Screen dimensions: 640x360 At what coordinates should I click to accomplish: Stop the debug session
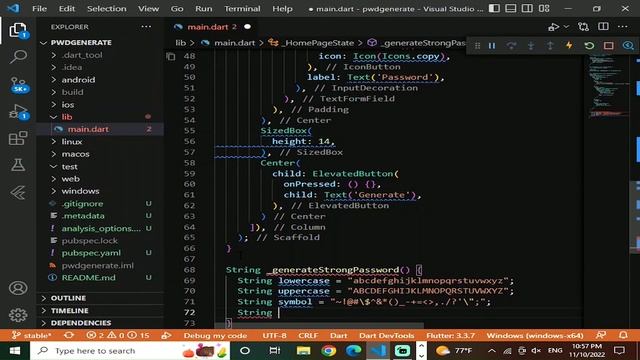point(609,46)
